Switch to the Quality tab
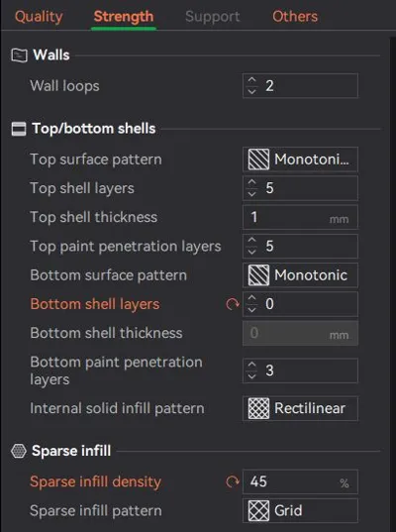The height and width of the screenshot is (532, 396). click(39, 17)
